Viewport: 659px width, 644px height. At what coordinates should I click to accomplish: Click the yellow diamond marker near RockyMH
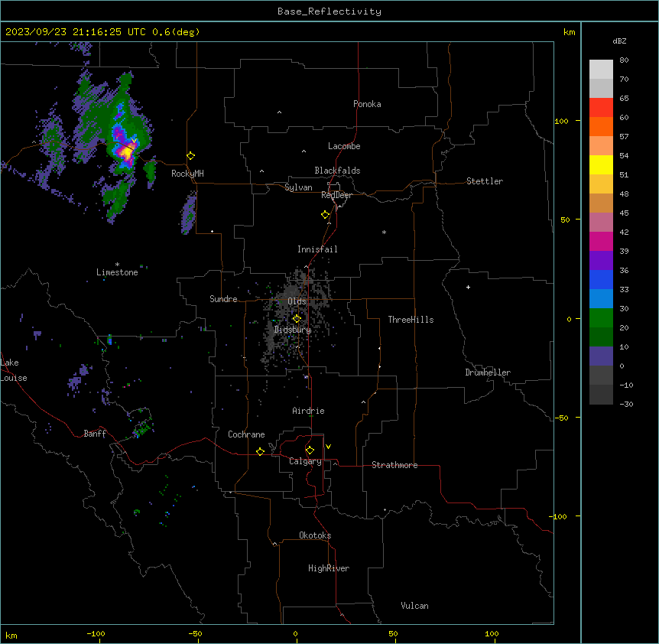click(190, 156)
